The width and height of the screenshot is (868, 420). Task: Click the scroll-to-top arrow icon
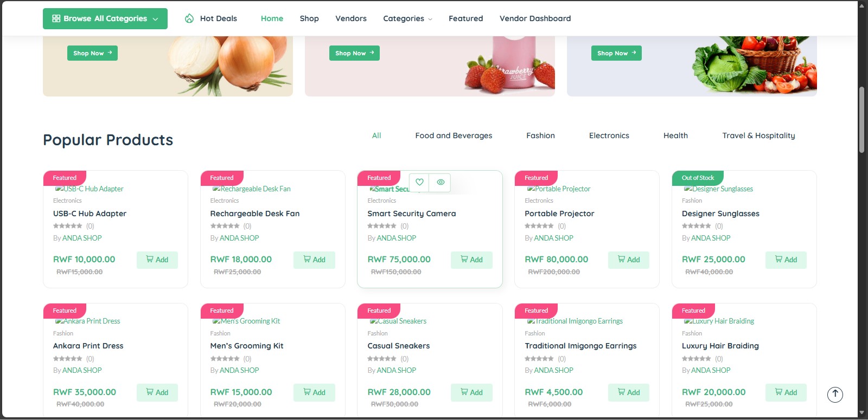[x=835, y=395]
